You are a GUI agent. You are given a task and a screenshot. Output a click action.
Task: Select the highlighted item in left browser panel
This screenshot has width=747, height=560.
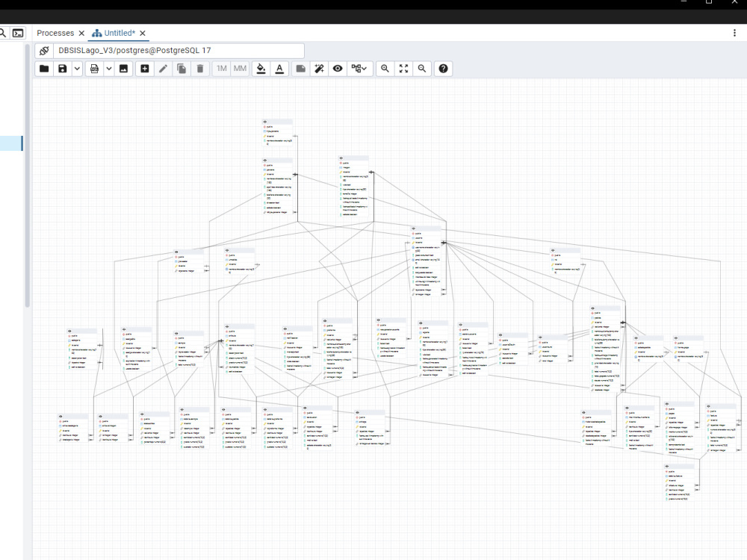(x=11, y=143)
